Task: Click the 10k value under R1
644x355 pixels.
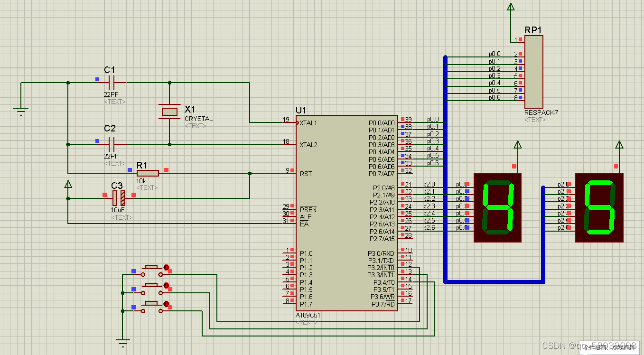Action: [141, 181]
